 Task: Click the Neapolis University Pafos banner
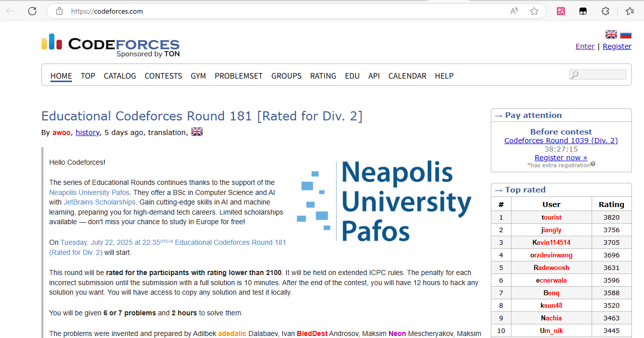click(x=384, y=200)
